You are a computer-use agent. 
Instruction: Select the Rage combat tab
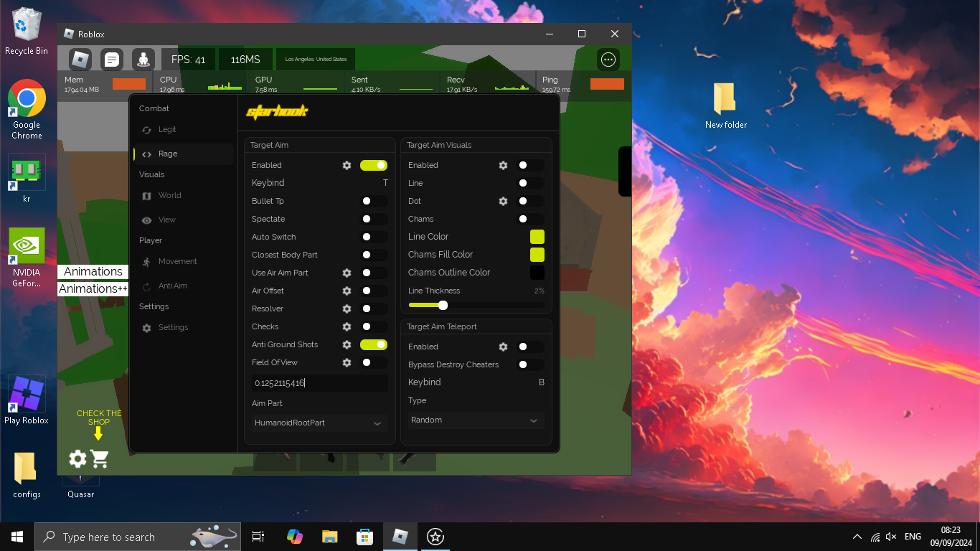[184, 154]
